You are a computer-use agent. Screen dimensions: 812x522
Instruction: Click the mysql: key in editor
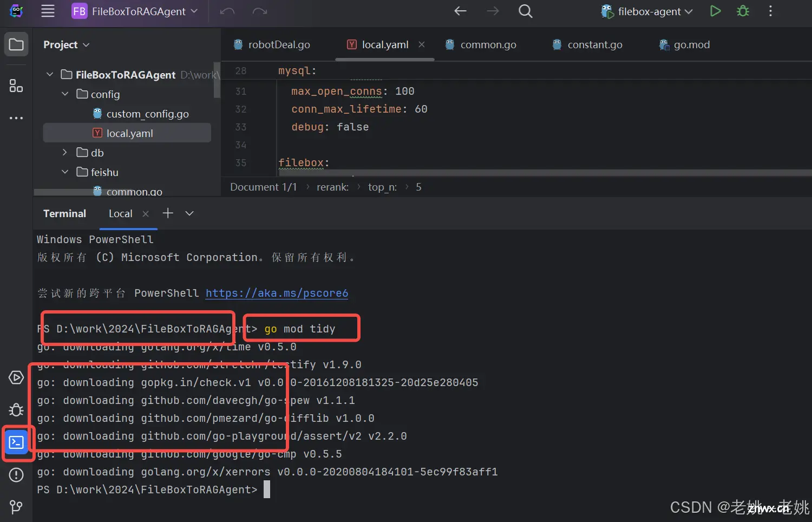297,71
